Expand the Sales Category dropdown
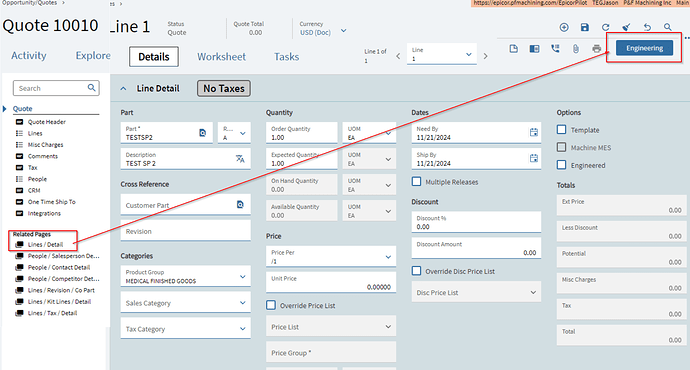Image resolution: width=690 pixels, height=370 pixels. click(242, 303)
